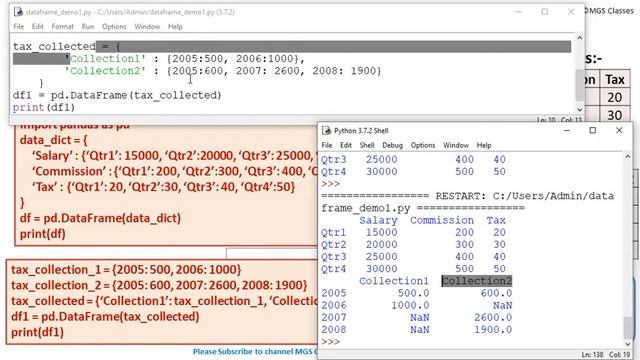The image size is (640, 360).
Task: Click the Tax header cell in slide table
Action: (x=615, y=79)
